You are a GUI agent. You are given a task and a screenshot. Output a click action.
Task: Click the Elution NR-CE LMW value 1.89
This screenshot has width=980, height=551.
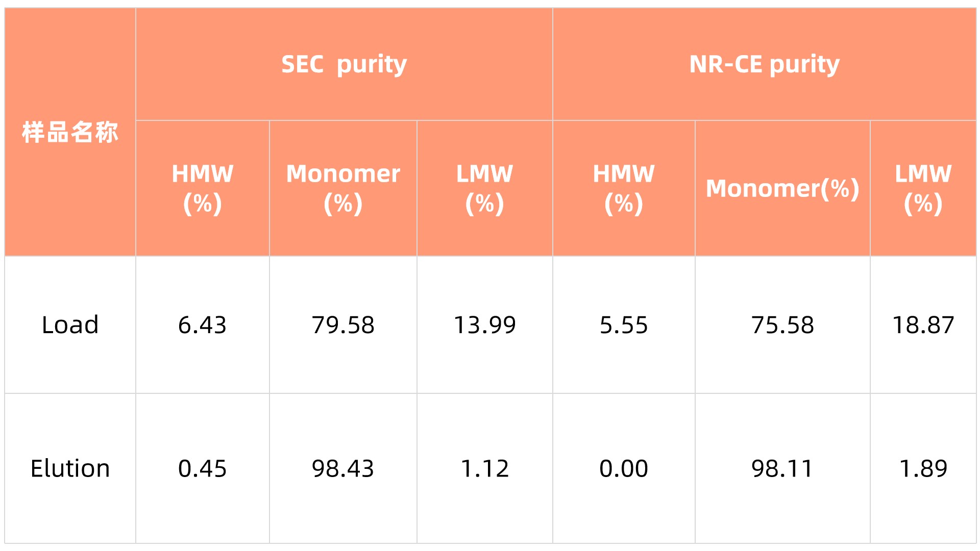923,468
